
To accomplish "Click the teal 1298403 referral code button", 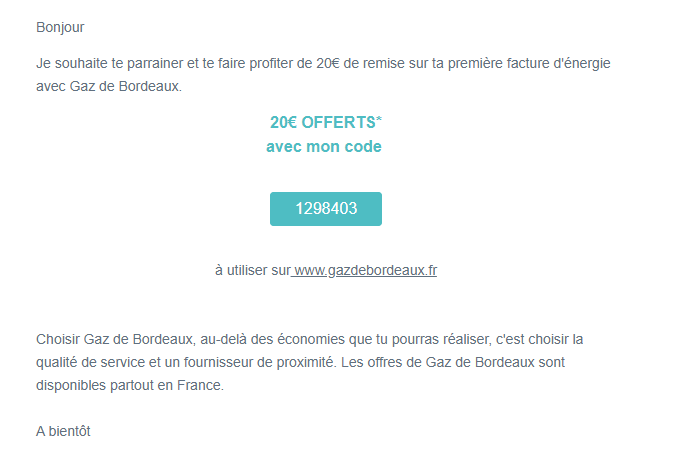I will [x=326, y=209].
